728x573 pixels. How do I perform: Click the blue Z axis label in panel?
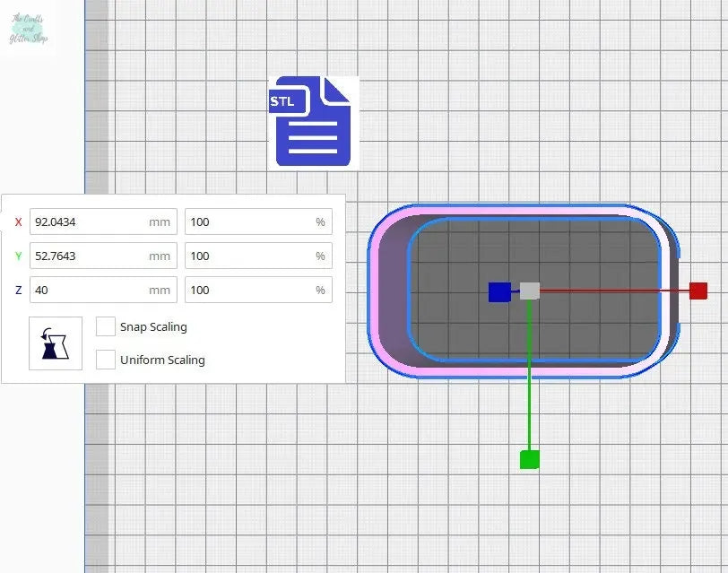point(19,291)
